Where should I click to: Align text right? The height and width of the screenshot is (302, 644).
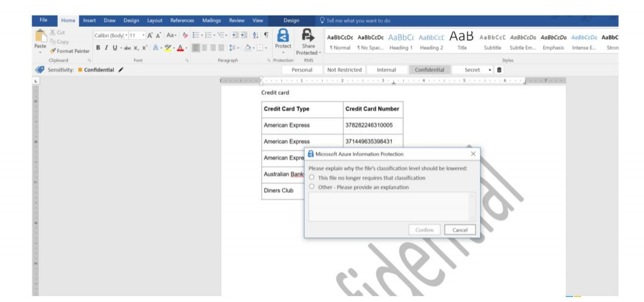(213, 48)
